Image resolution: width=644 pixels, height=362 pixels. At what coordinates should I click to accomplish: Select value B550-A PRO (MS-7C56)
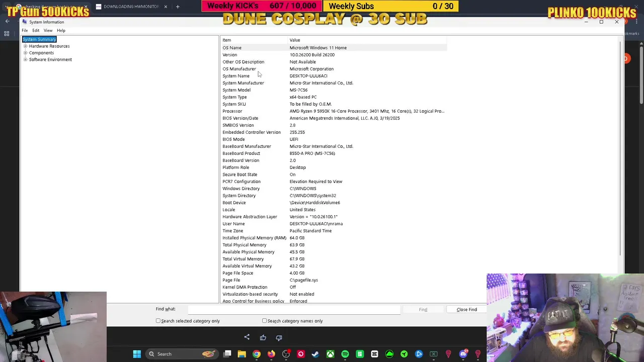pyautogui.click(x=312, y=153)
